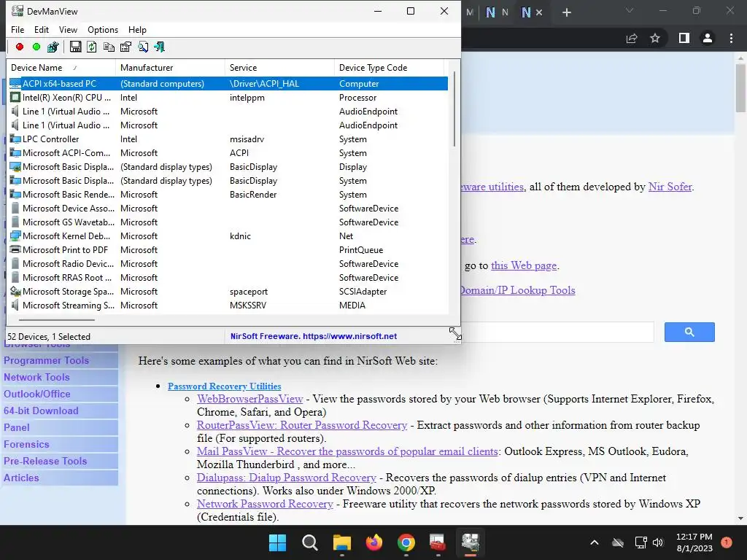This screenshot has height=560, width=747.
Task: Click the red toolbox app on taskbar
Action: pyautogui.click(x=438, y=542)
